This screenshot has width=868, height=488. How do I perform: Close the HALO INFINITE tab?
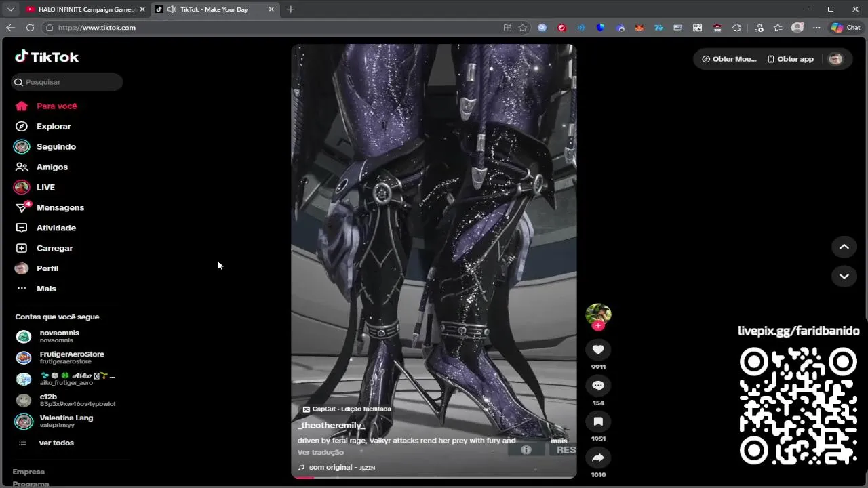click(142, 9)
